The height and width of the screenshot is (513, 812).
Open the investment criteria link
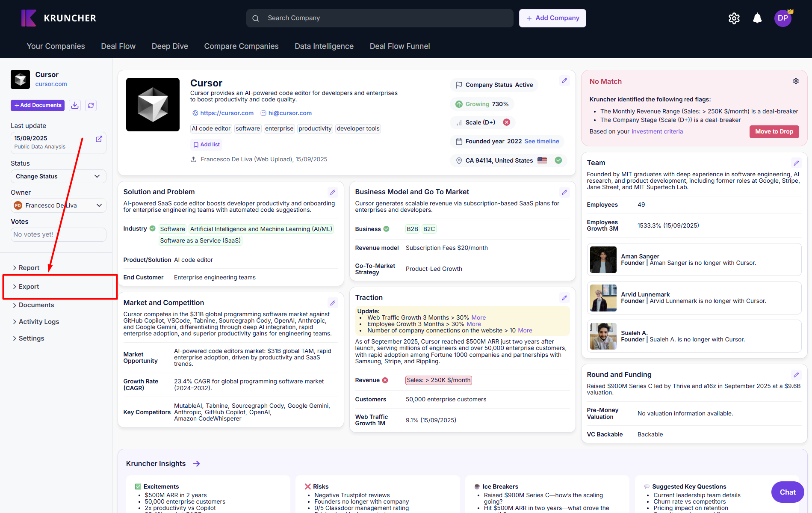tap(657, 132)
